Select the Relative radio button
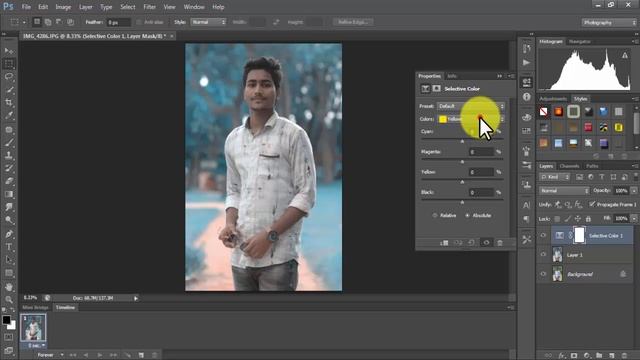The image size is (640, 360). pyautogui.click(x=435, y=216)
